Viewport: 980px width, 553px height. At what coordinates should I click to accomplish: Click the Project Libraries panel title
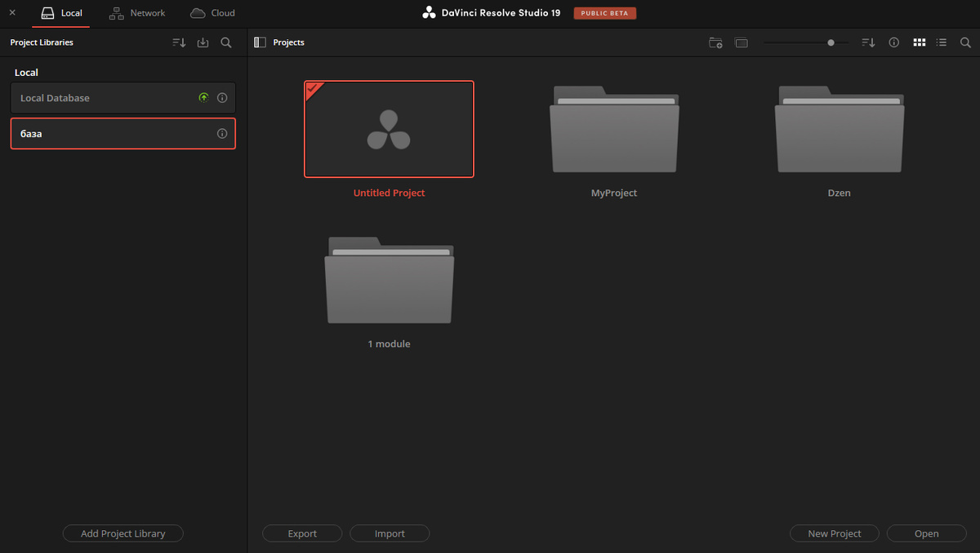click(42, 42)
